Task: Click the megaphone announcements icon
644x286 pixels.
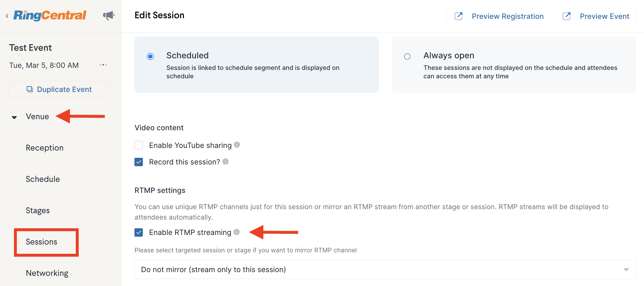Action: point(109,15)
